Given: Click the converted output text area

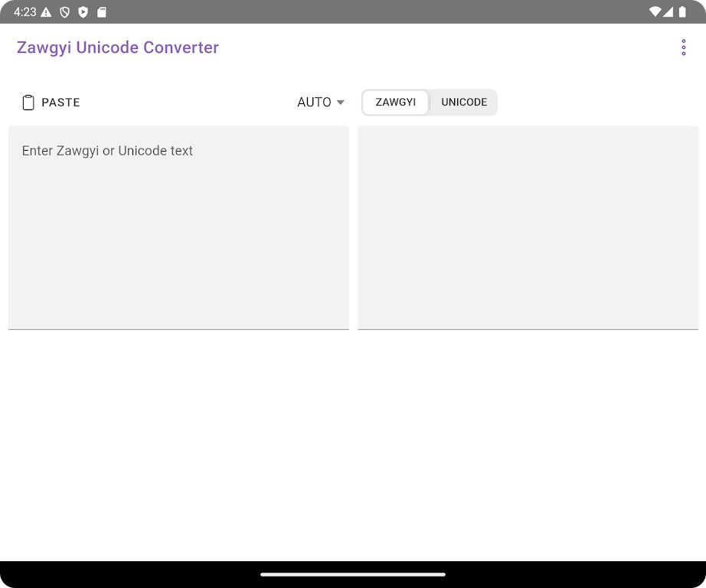Looking at the screenshot, I should [x=528, y=227].
